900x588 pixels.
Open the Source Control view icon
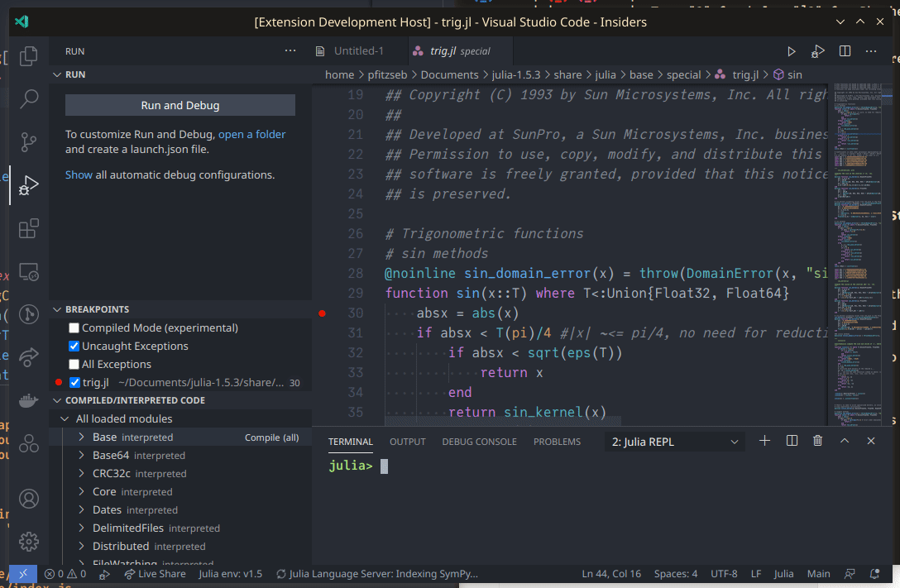[29, 141]
